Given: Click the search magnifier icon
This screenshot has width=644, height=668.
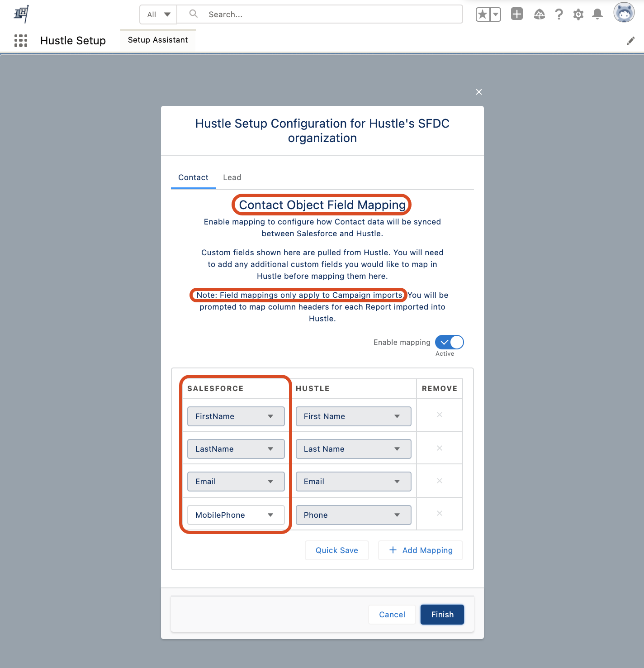Looking at the screenshot, I should coord(194,14).
